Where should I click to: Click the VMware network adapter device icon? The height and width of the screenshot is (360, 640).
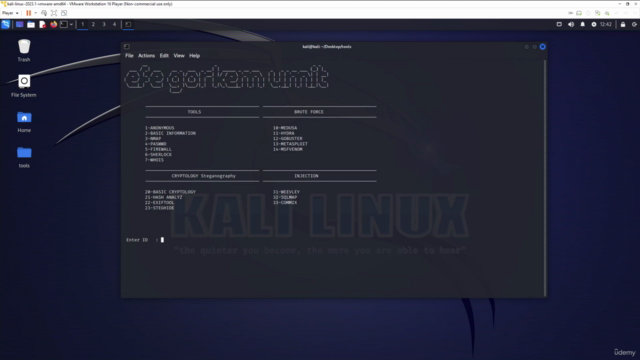598,13
